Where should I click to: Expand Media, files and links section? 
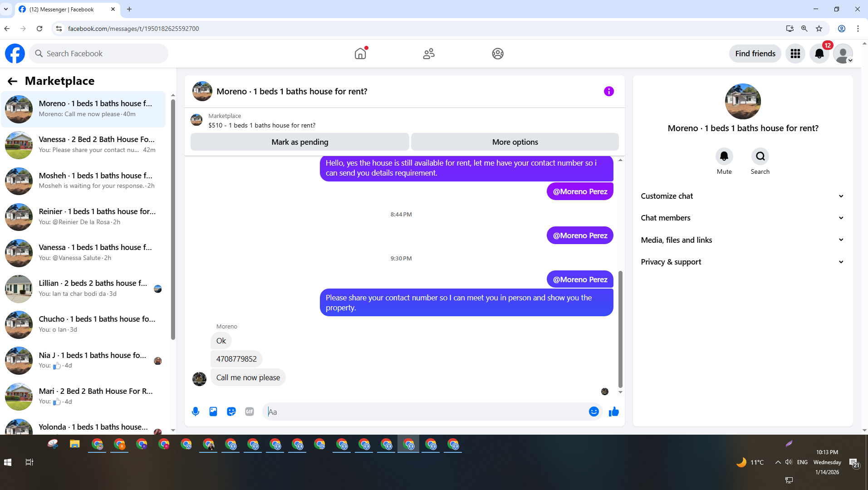[742, 240]
